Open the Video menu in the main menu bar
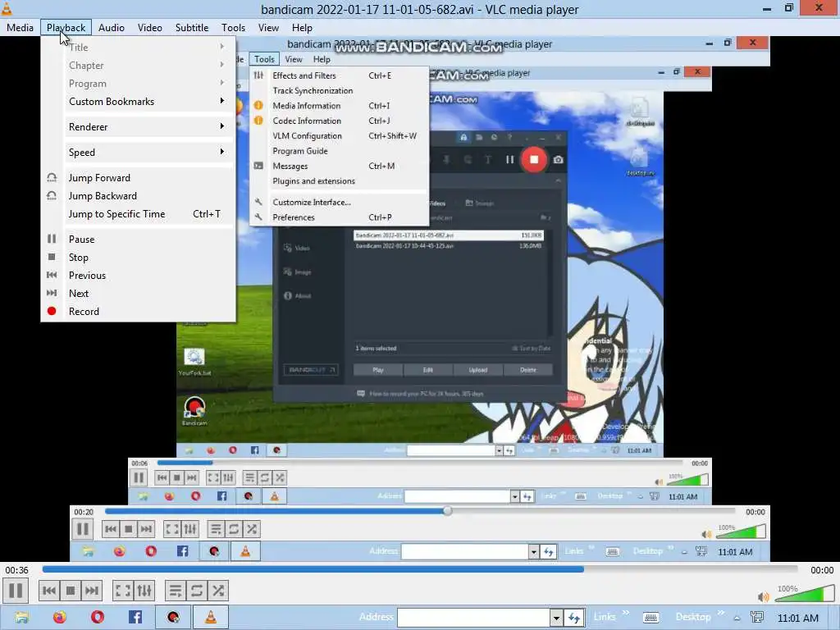 [x=150, y=28]
